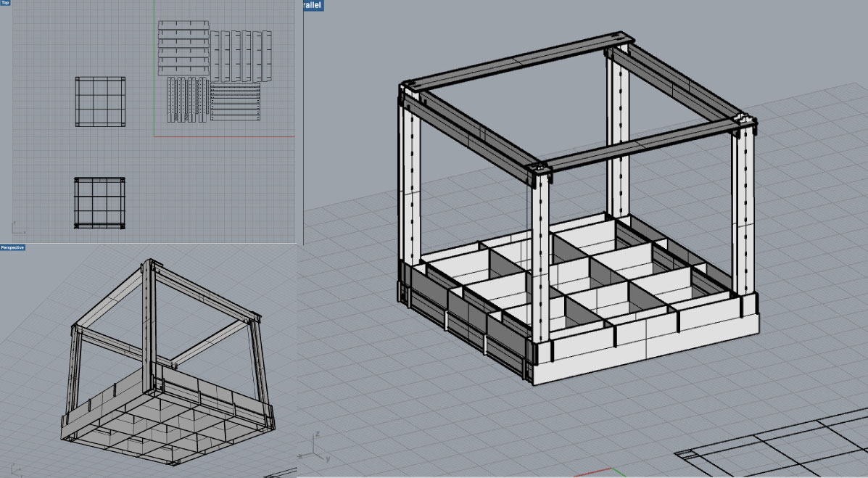Activate the Parallel viewport title label
Screen dimensions: 868x478
click(x=313, y=5)
